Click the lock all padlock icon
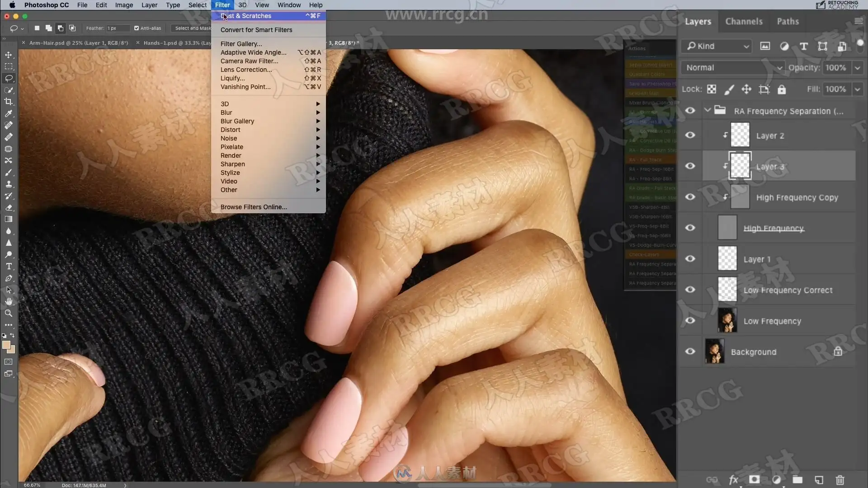This screenshot has height=488, width=868. [782, 89]
